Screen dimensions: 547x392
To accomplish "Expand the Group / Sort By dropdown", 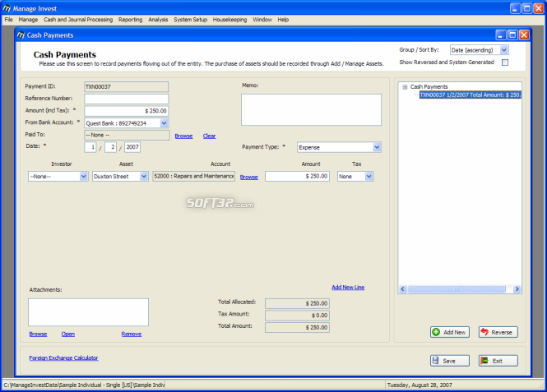I will tap(503, 50).
